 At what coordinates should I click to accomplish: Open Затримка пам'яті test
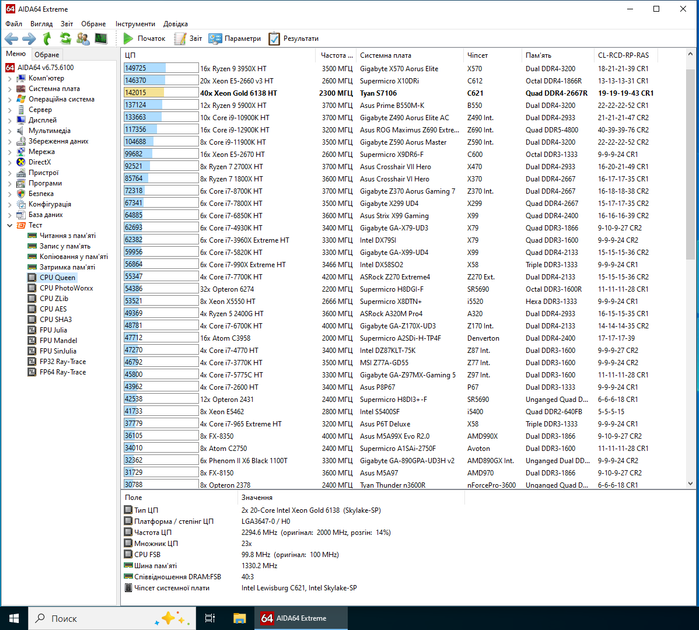(67, 267)
